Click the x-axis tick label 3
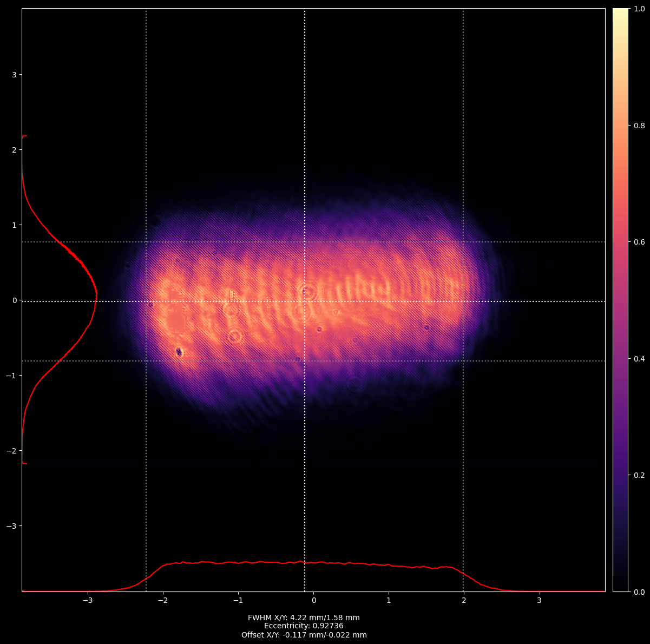Screen dimensions: 650x644 pyautogui.click(x=539, y=600)
